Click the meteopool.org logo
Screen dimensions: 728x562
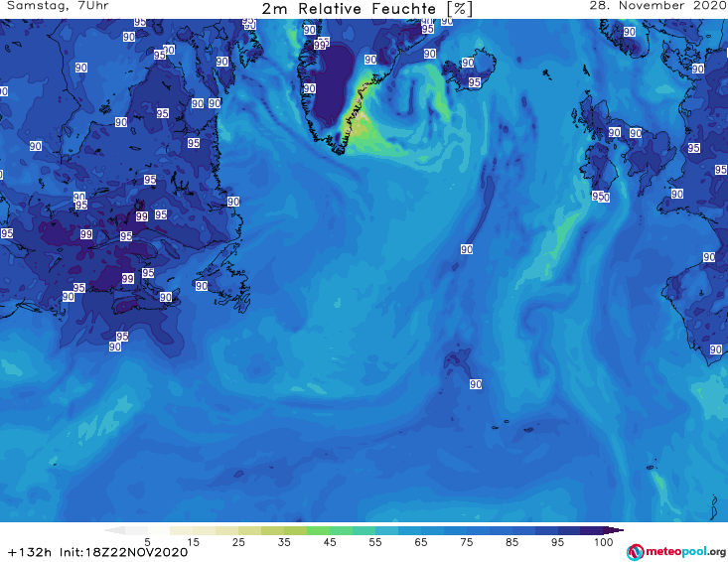point(675,552)
